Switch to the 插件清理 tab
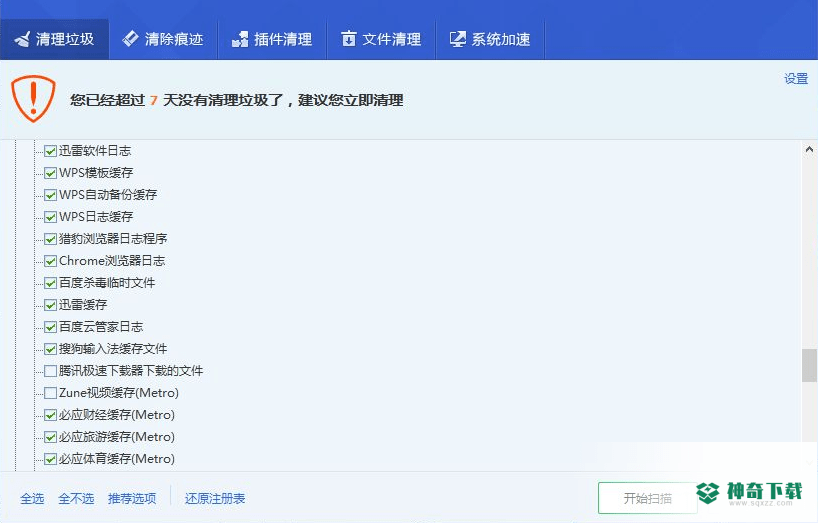The width and height of the screenshot is (818, 523). 272,39
